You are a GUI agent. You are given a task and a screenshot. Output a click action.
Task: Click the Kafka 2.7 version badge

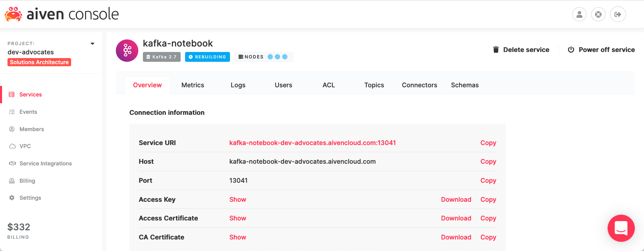click(162, 57)
